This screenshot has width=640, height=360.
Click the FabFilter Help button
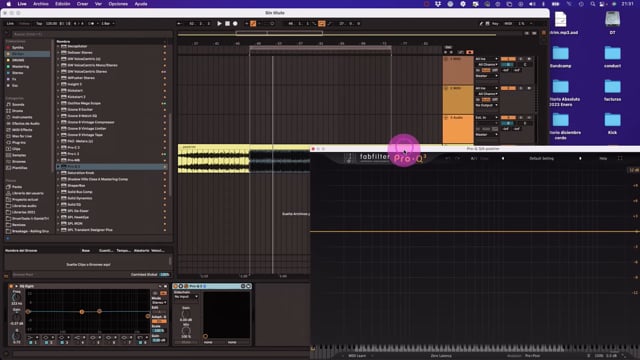(603, 158)
